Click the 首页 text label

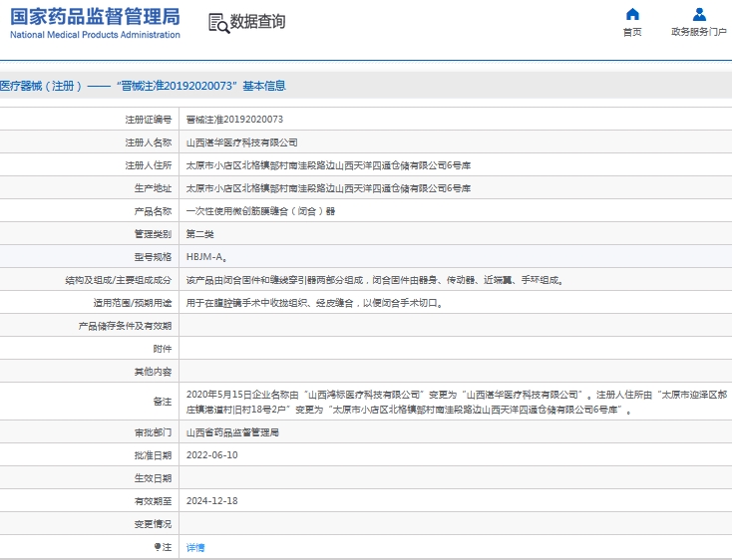pyautogui.click(x=632, y=32)
